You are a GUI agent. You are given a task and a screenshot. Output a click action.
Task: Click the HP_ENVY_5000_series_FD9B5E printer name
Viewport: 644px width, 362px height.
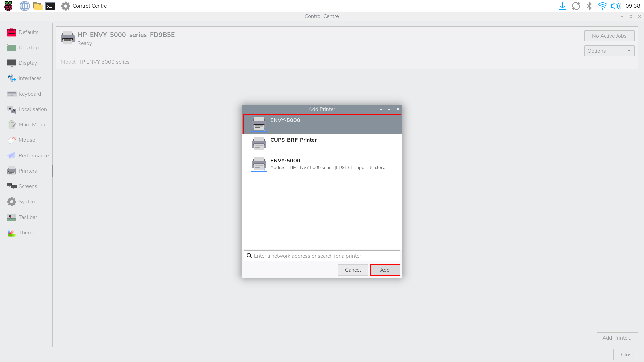tap(126, 35)
